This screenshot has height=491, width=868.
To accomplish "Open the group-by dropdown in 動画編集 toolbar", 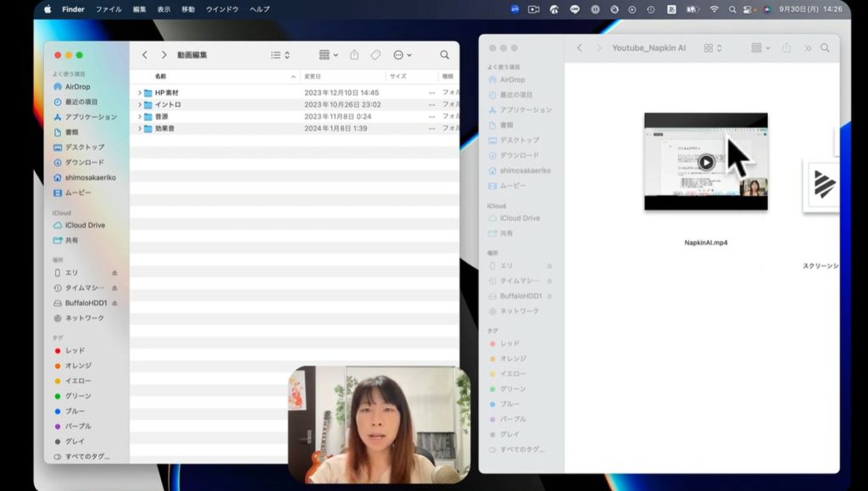I will [x=328, y=55].
